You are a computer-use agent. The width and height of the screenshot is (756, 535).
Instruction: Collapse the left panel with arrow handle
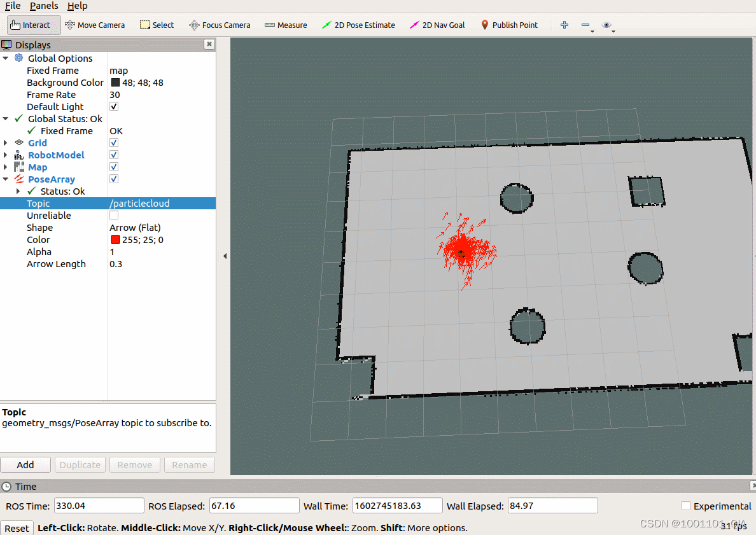(225, 256)
